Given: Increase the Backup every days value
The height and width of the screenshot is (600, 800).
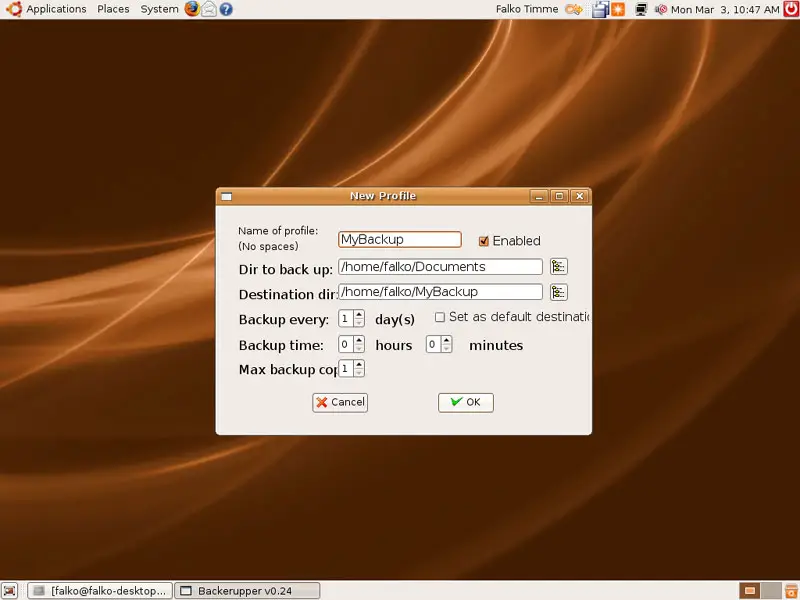Looking at the screenshot, I should (x=359, y=314).
